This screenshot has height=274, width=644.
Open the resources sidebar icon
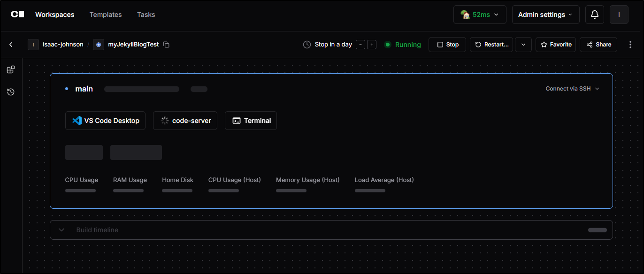[x=11, y=70]
